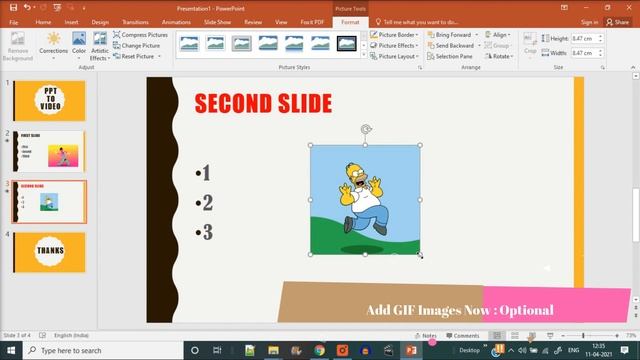Viewport: 640px width, 360px height.
Task: Expand the Reset Picture dropdown arrow
Action: [x=160, y=56]
